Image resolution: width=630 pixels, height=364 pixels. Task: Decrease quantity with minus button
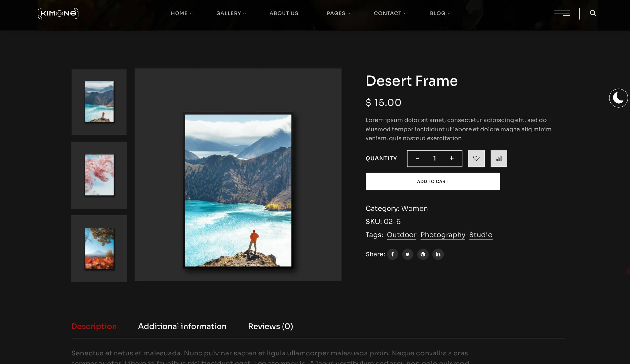pyautogui.click(x=418, y=158)
